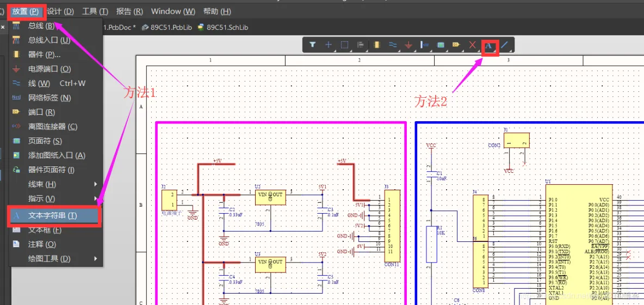Select 文本字符串 (T) menu entry
644x305 pixels.
coord(55,215)
